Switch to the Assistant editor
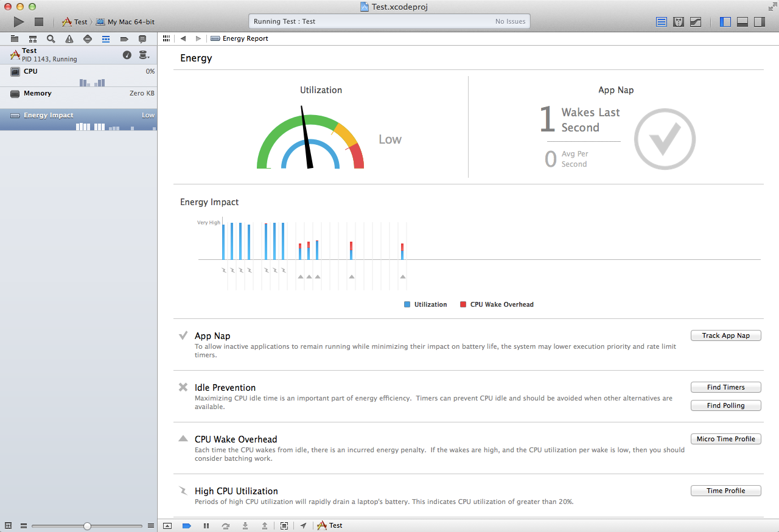Image resolution: width=779 pixels, height=532 pixels. pos(679,22)
